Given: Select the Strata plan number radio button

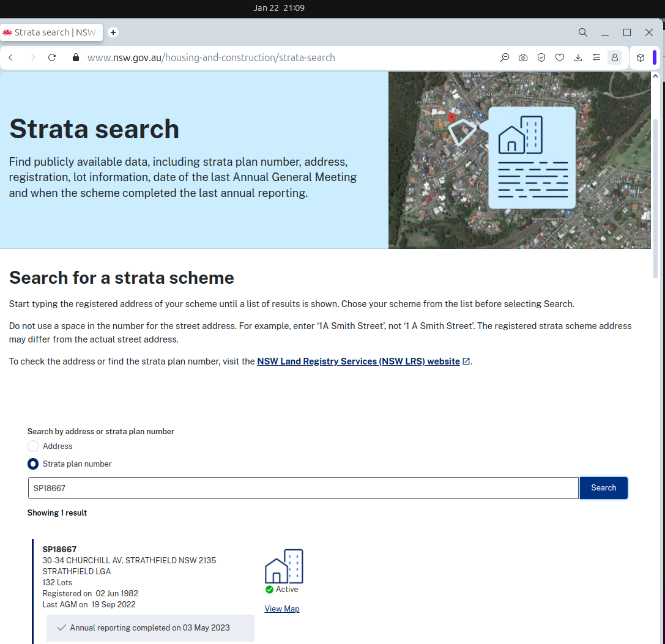Looking at the screenshot, I should click(33, 464).
